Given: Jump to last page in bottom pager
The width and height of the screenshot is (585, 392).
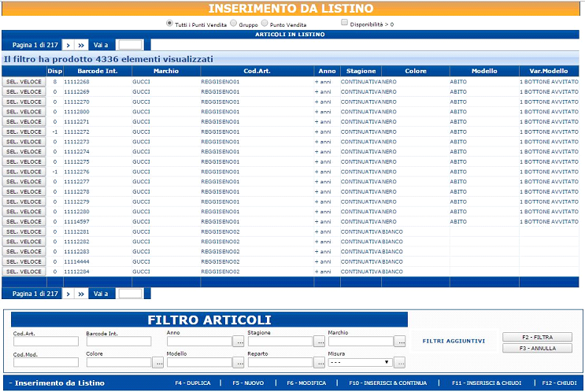Looking at the screenshot, I should (x=81, y=294).
